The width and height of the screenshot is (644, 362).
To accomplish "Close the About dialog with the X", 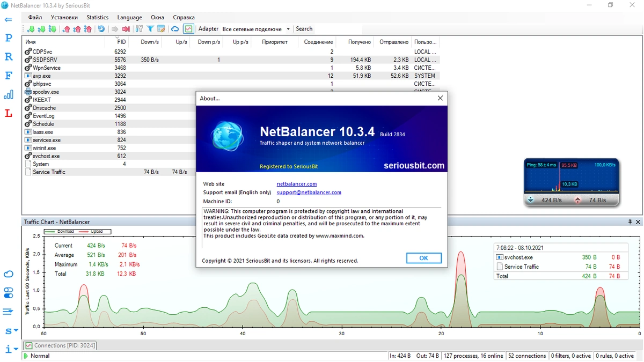I will (440, 98).
